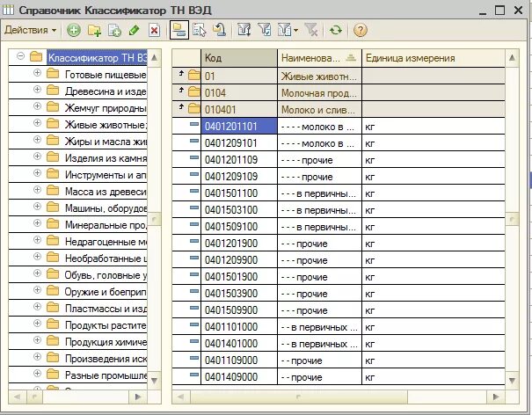The height and width of the screenshot is (415, 532).
Task: Expand the Жиры и масла tree folder
Action: pos(37,140)
